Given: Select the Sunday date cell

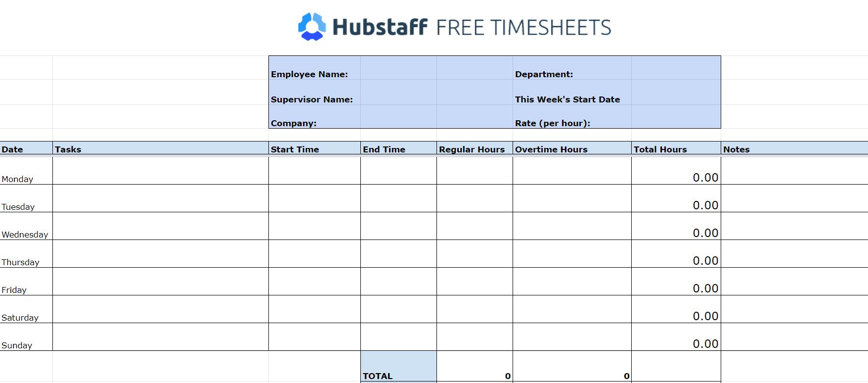Looking at the screenshot, I should pos(26,337).
